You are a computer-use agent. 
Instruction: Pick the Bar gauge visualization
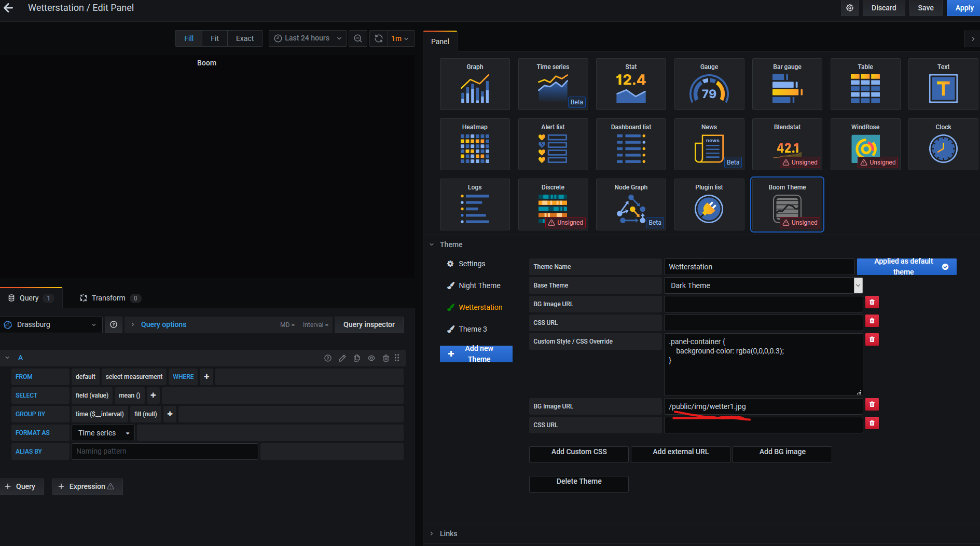pyautogui.click(x=787, y=84)
